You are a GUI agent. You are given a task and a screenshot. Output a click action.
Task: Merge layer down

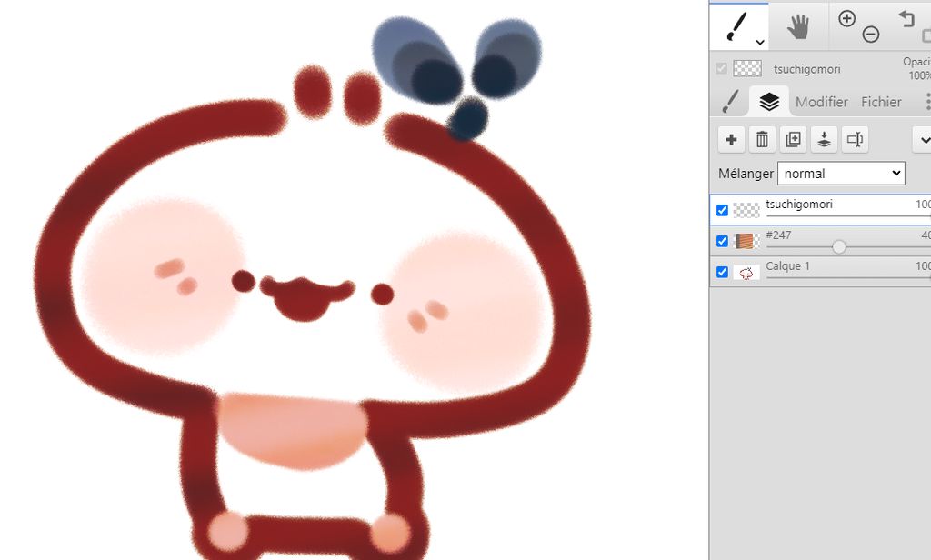[x=824, y=140]
